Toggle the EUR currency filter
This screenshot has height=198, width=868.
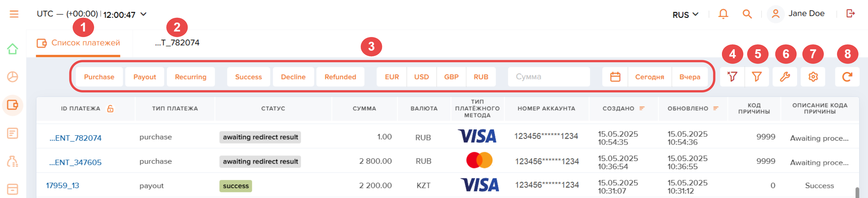click(x=392, y=77)
